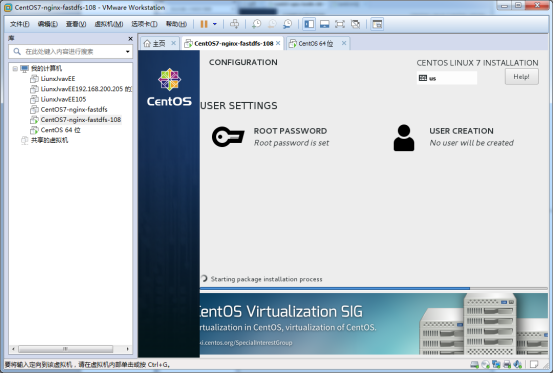Screen dimensions: 553x373
Task: Click the library scrollbar left arrow
Action: point(13,349)
